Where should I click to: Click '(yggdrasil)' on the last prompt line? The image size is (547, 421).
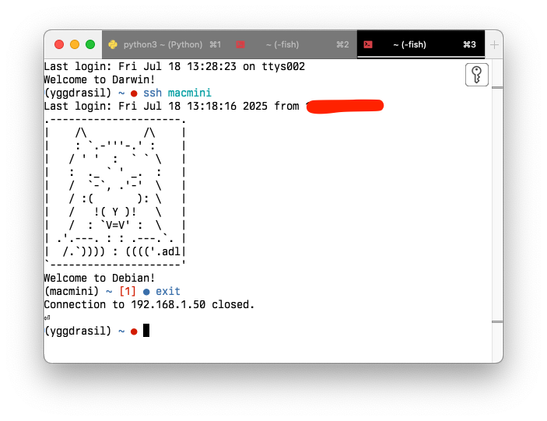point(77,331)
